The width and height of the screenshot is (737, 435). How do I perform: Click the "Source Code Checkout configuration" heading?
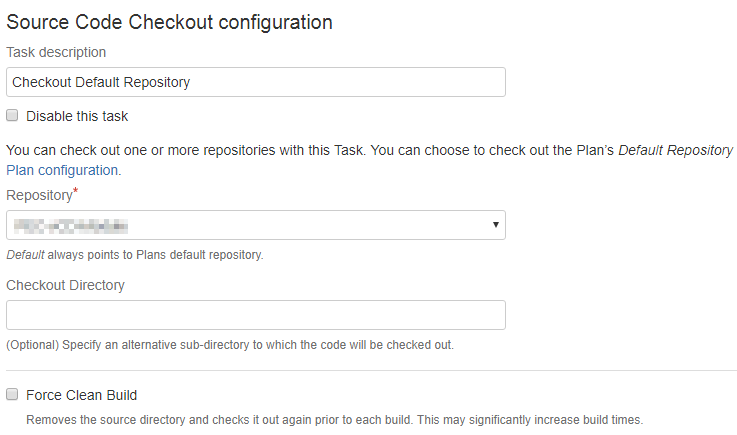[x=169, y=21]
